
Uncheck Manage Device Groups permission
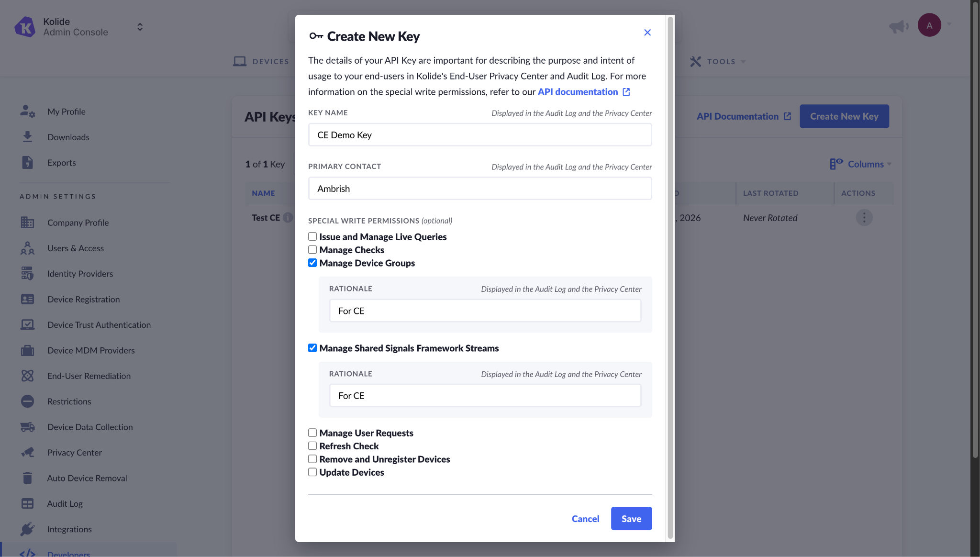pyautogui.click(x=312, y=263)
